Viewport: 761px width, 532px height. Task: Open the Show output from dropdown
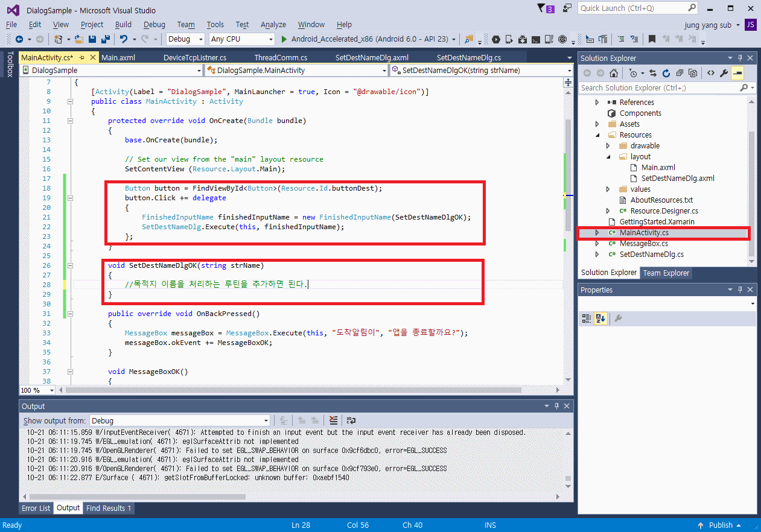tap(180, 420)
